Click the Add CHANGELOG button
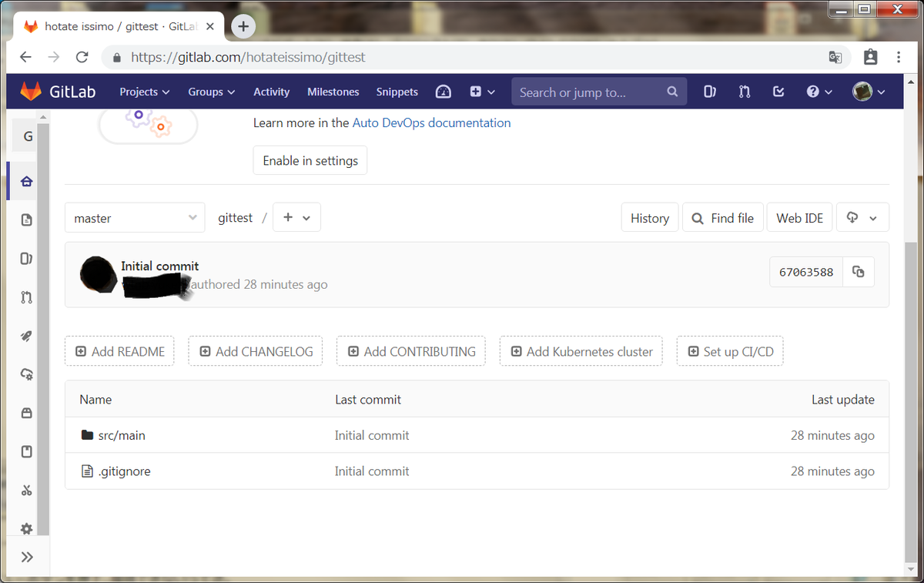This screenshot has width=924, height=583. (256, 351)
